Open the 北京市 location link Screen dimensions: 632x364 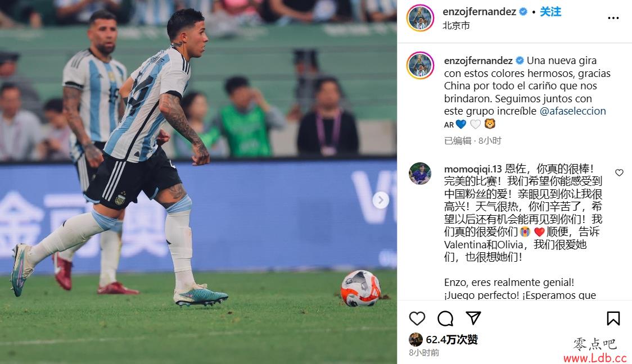(x=456, y=25)
